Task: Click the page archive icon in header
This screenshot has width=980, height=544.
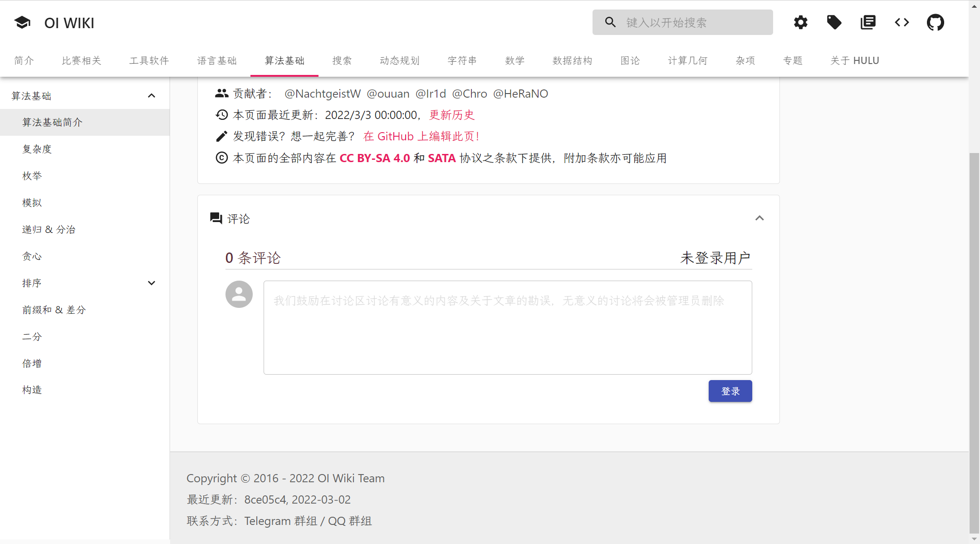Action: pyautogui.click(x=868, y=22)
